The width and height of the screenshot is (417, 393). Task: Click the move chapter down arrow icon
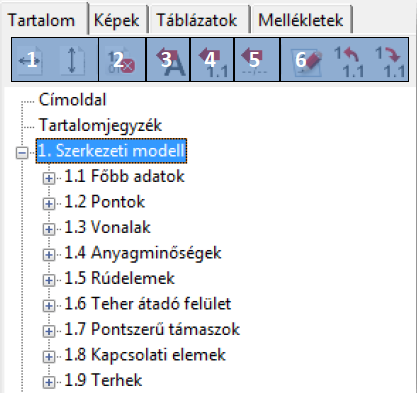click(x=389, y=60)
